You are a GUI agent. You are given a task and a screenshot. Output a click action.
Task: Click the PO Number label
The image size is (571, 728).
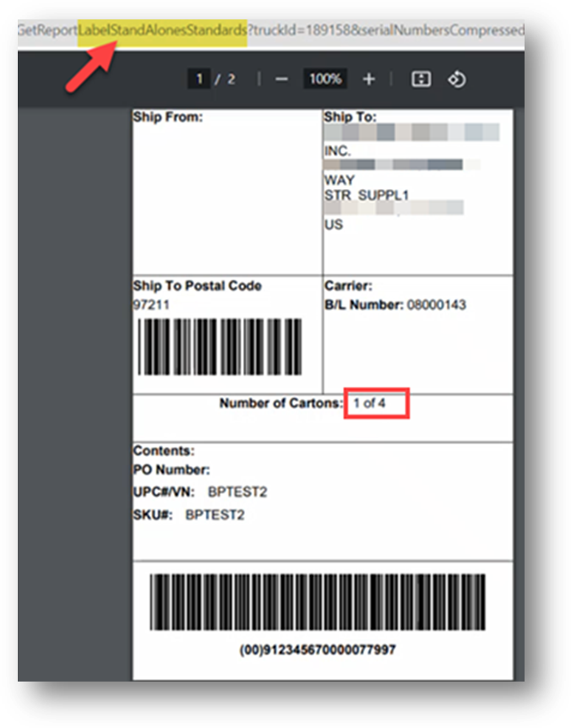point(171,470)
